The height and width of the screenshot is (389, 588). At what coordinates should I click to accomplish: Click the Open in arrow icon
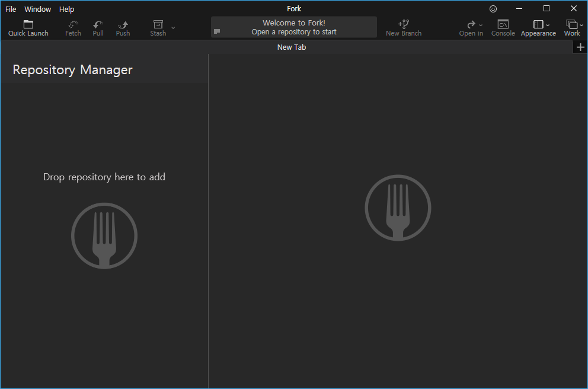[471, 25]
